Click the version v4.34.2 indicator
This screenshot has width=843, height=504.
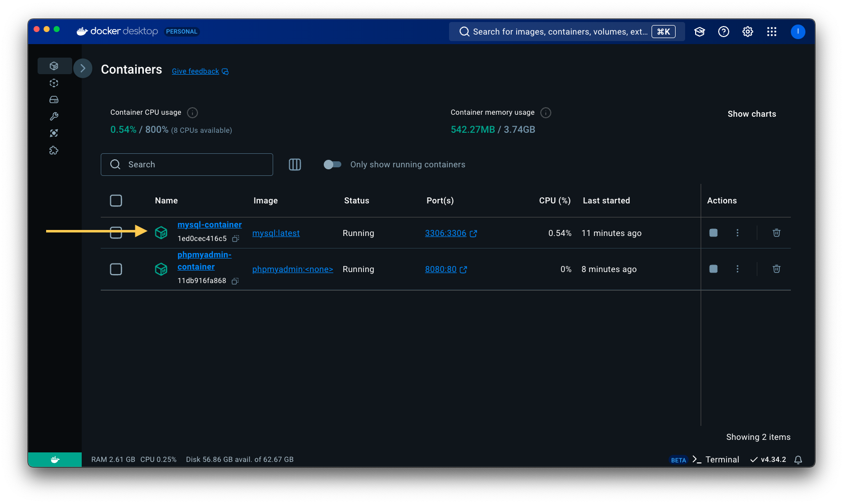pyautogui.click(x=768, y=459)
